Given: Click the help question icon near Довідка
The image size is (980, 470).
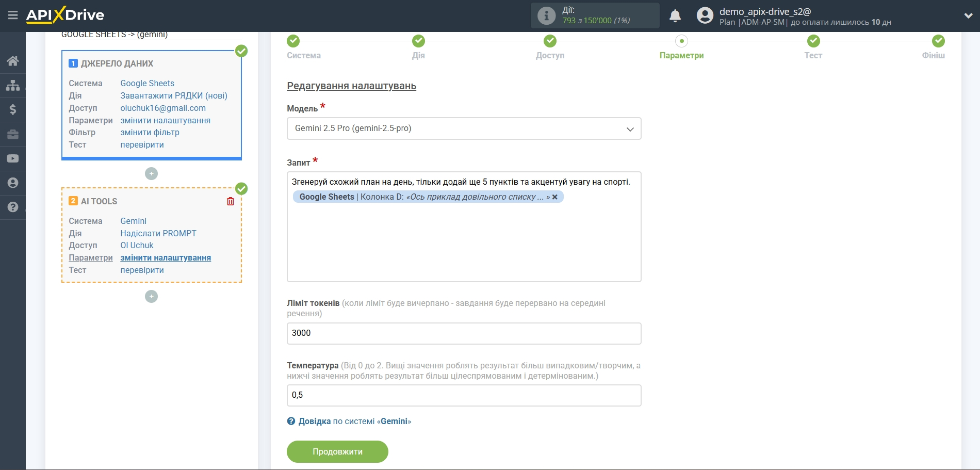Looking at the screenshot, I should (291, 421).
